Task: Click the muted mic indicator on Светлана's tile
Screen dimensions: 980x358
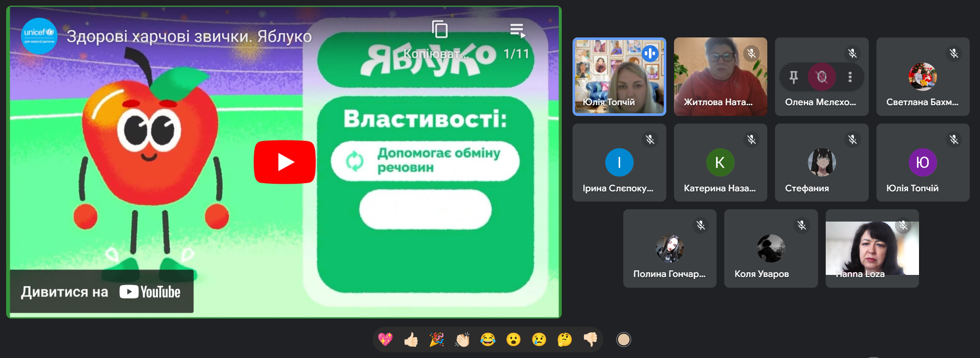Action: (x=953, y=53)
